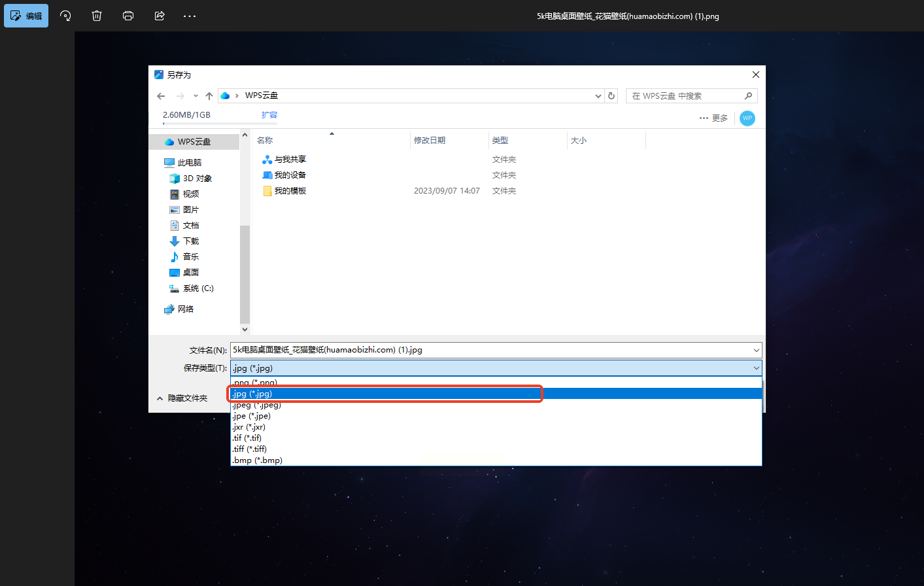Refresh the folder view
Viewport: 924px width, 586px height.
(611, 96)
